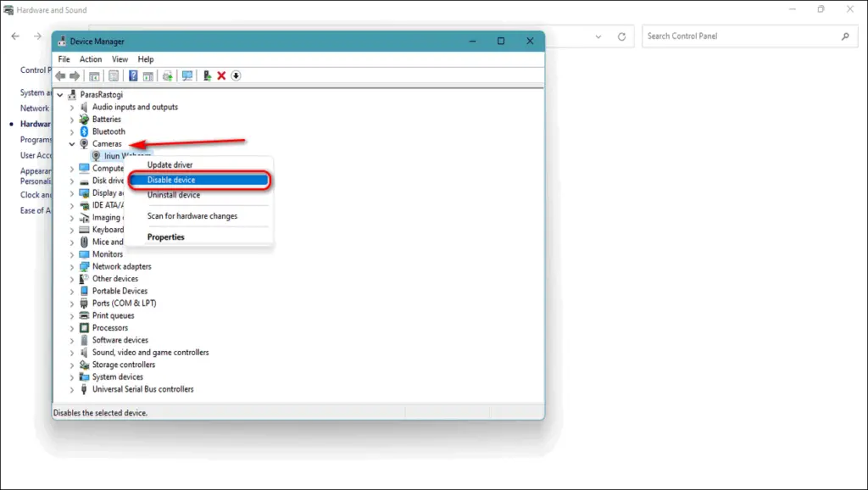Click the Iriun Webcam device icon

(x=96, y=156)
